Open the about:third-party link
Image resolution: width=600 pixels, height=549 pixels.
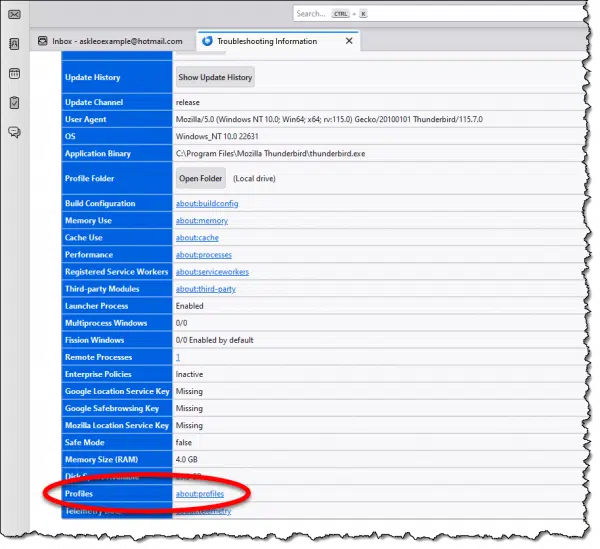coord(206,289)
